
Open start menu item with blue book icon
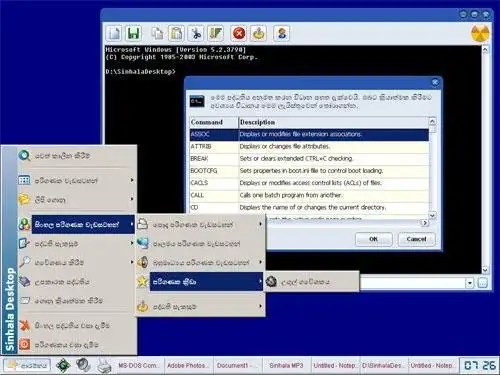coord(77,282)
